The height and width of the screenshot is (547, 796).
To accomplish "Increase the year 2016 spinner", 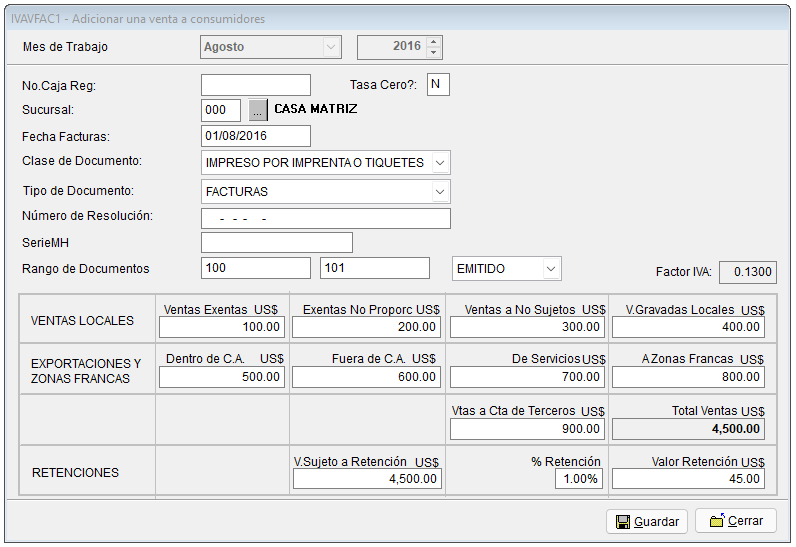I will 434,42.
